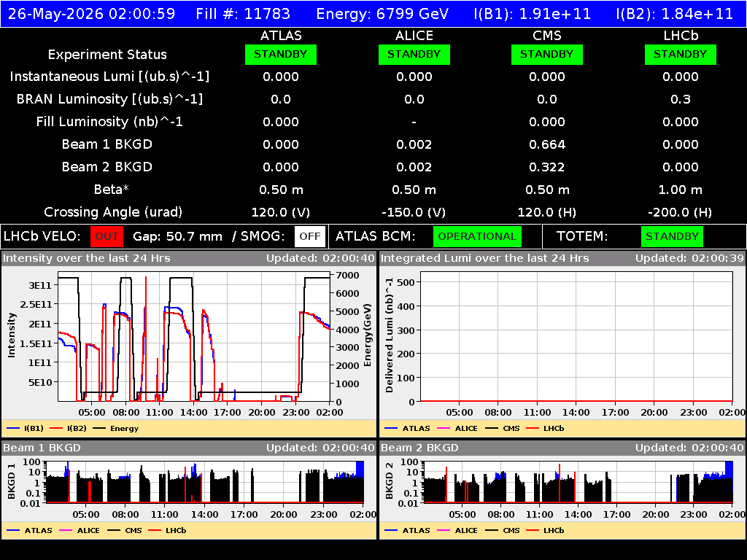Click ALICE legend entry in Beam 2 BKGD chart
Image resolution: width=747 pixels, height=560 pixels.
coord(457,530)
